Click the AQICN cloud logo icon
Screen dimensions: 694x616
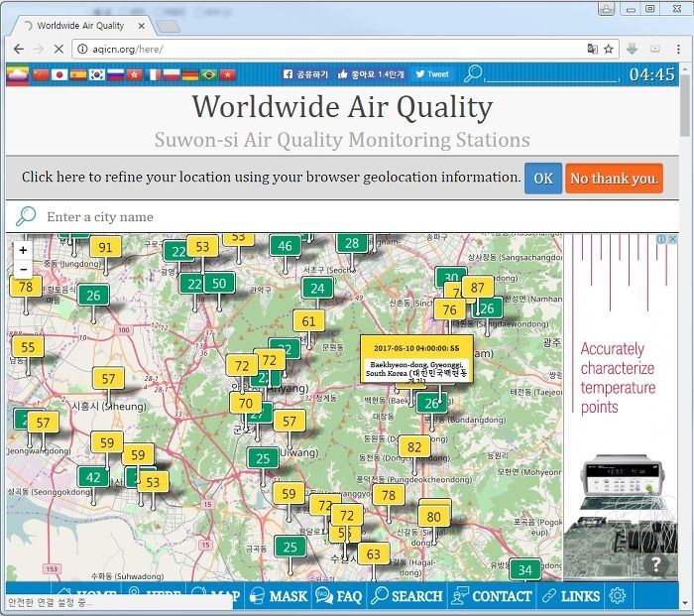pos(17,74)
